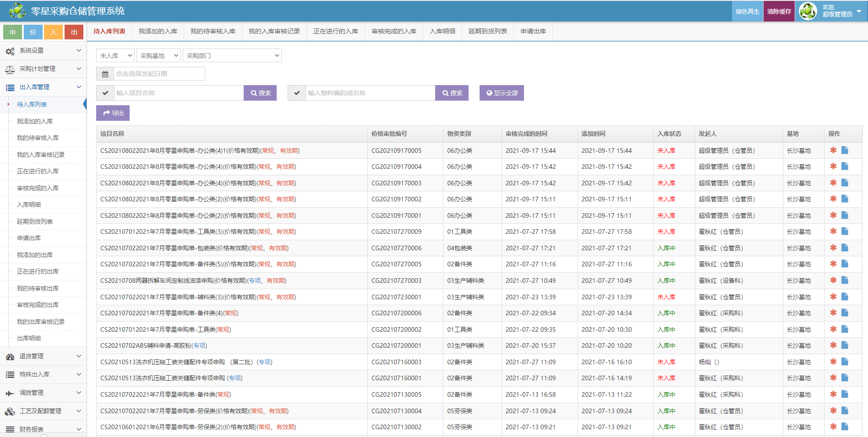The height and width of the screenshot is (437, 868).
Task: Click the 点击选择发起日期 date field
Action: pyautogui.click(x=159, y=74)
